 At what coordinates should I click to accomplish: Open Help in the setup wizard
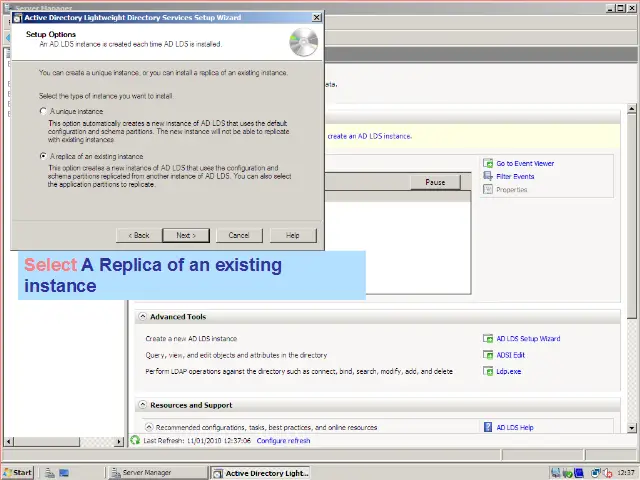[x=293, y=236]
